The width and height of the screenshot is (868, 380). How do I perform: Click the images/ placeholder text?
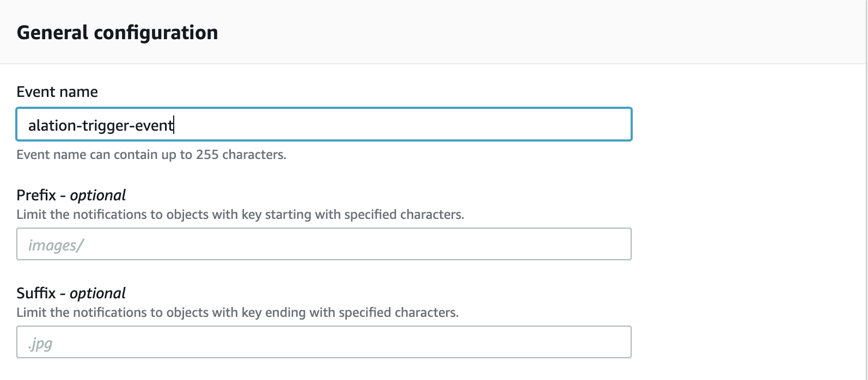[56, 246]
